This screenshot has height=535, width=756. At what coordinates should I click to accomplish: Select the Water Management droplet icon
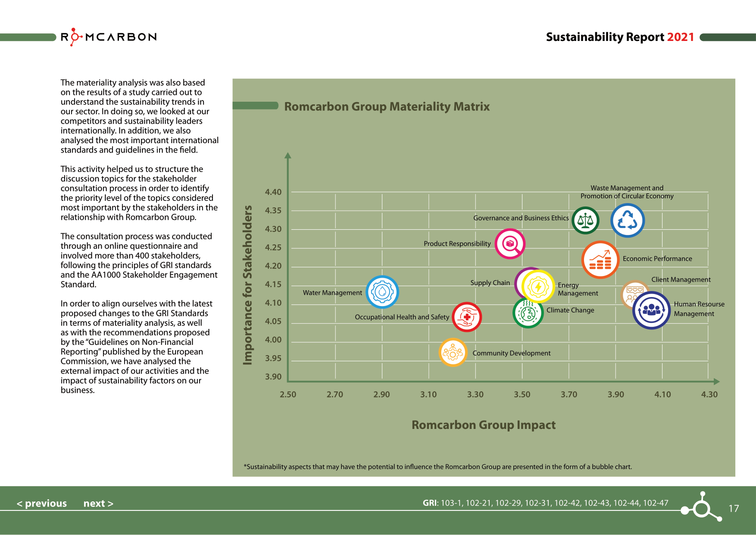coord(383,292)
